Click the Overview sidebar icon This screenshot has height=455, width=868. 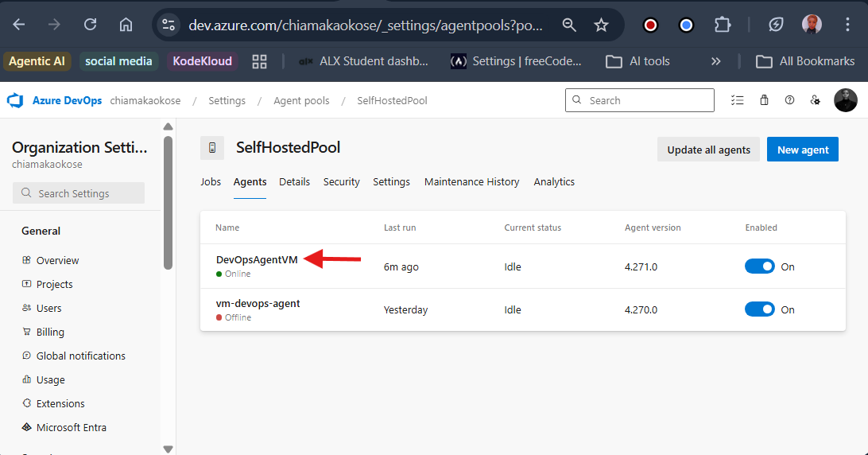(26, 260)
